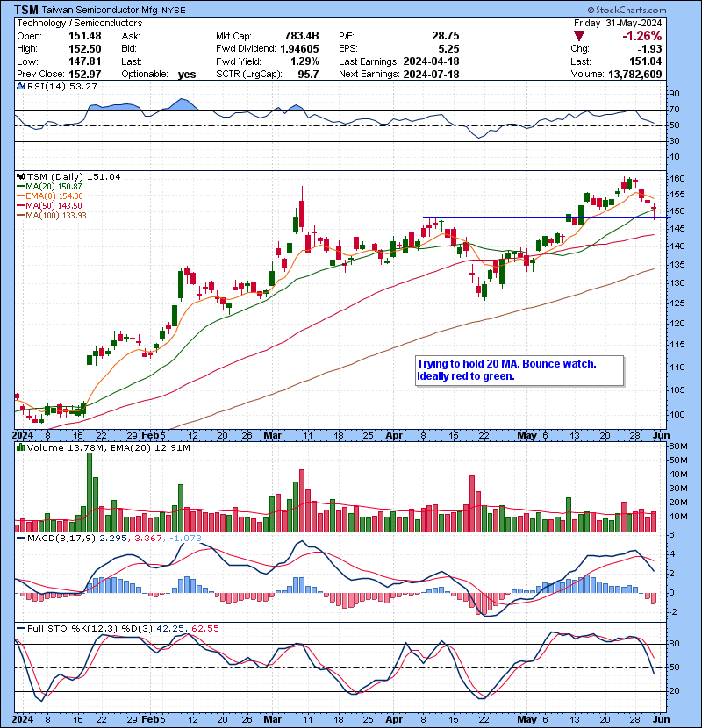Click the Fwd Yield value 1.29%
The image size is (702, 728).
pos(304,61)
